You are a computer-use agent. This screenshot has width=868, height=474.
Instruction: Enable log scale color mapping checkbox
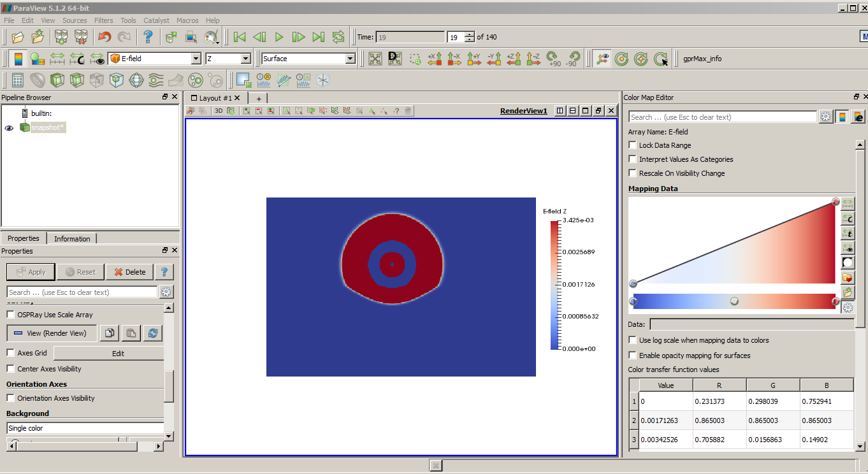(x=633, y=340)
